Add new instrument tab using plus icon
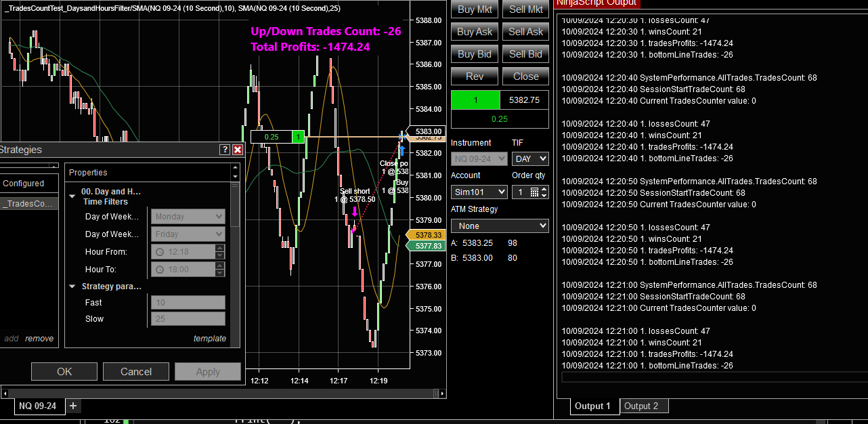Viewport: 868px width, 424px height. (x=73, y=405)
